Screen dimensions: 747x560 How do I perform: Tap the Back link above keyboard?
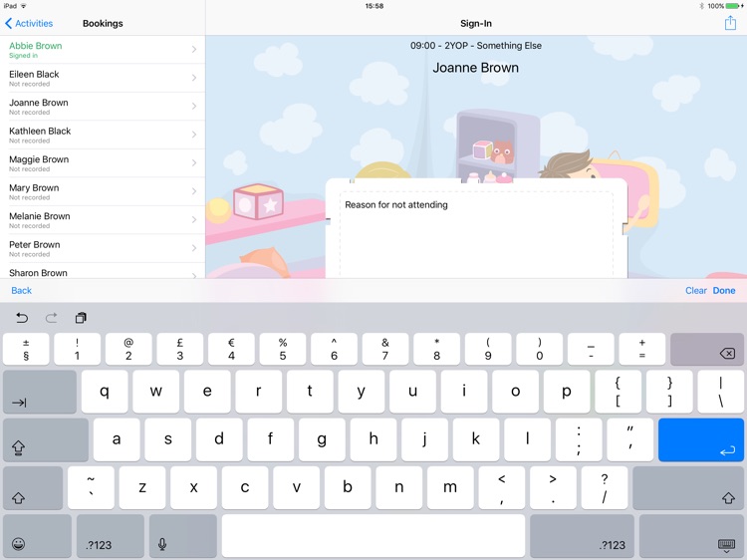coord(22,290)
